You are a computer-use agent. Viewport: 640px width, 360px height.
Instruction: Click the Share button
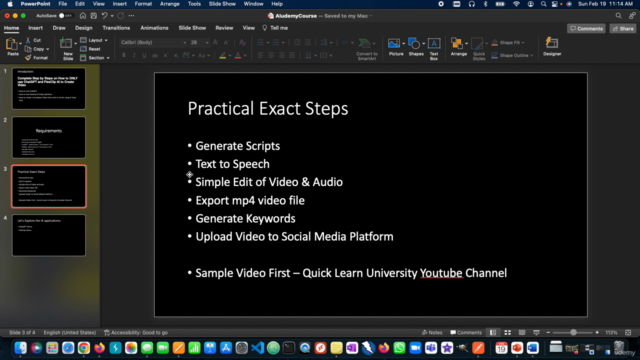(x=623, y=29)
